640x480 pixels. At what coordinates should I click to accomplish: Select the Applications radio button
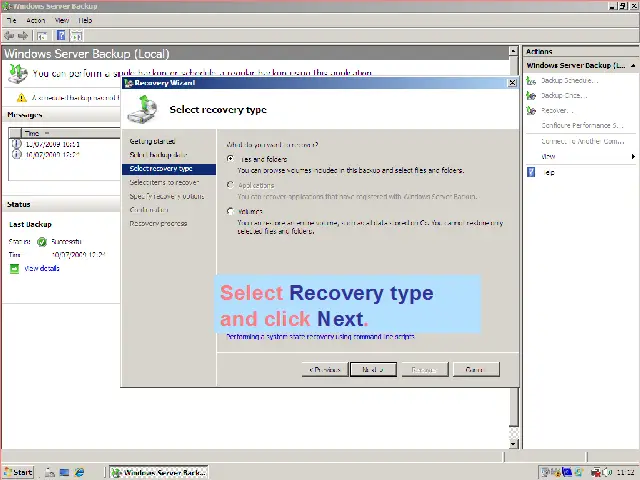(x=231, y=185)
